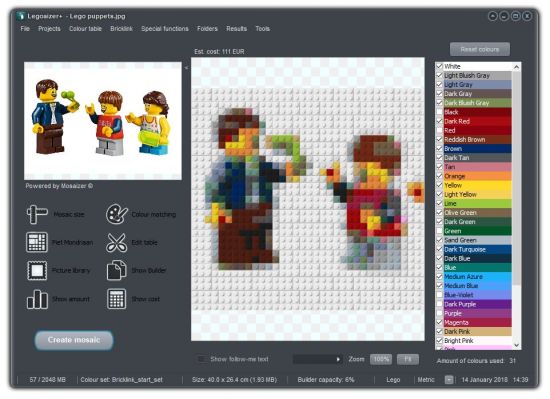This screenshot has height=399, width=550.
Task: Click the Lego label in status bar
Action: 393,380
